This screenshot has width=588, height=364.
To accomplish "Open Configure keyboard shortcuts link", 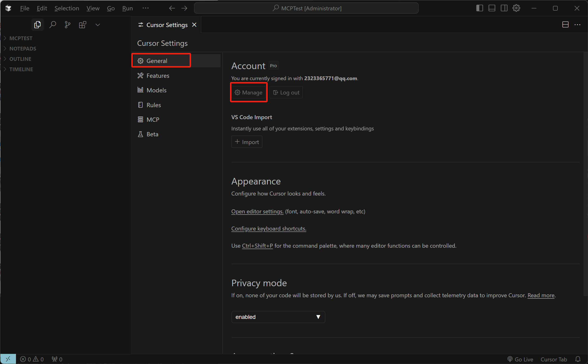I will click(x=269, y=229).
